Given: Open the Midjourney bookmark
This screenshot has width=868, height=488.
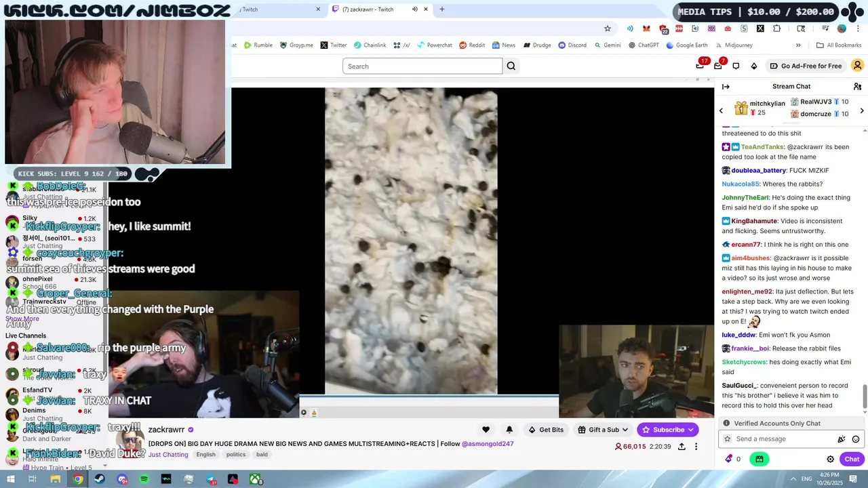Looking at the screenshot, I should coord(733,45).
